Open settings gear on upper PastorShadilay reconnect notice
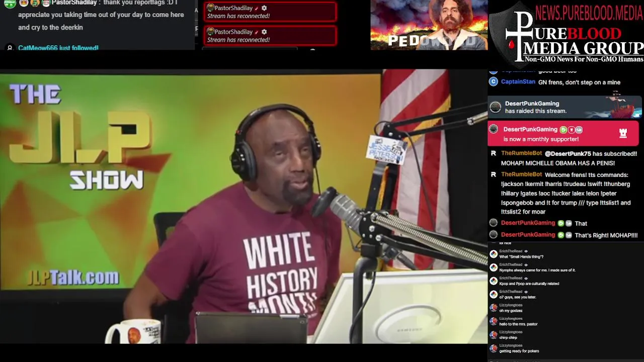This screenshot has width=644, height=362. [264, 8]
